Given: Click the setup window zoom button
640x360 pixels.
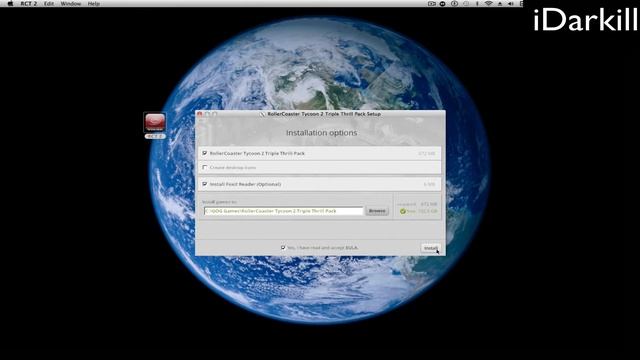Looking at the screenshot, I should click(214, 114).
